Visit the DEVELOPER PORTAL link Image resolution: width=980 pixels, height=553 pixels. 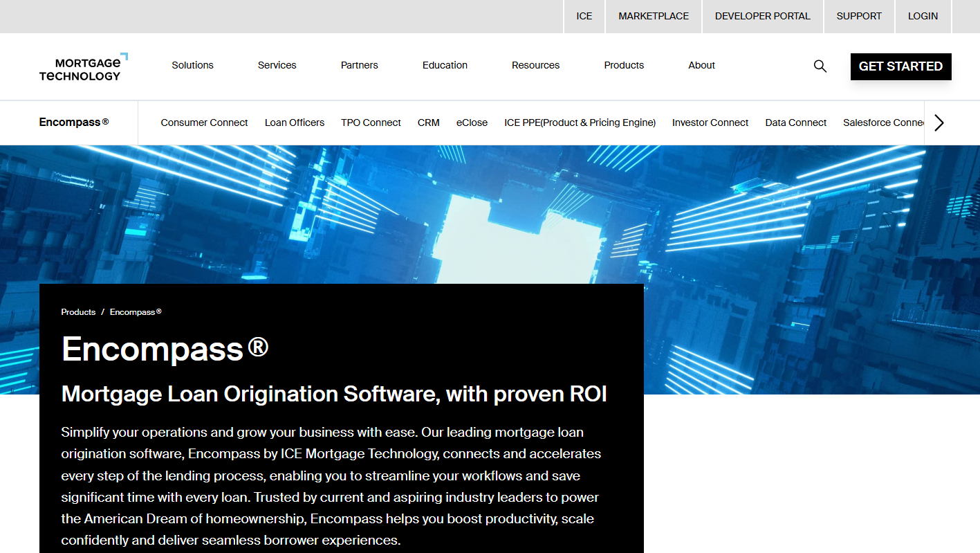tap(762, 16)
